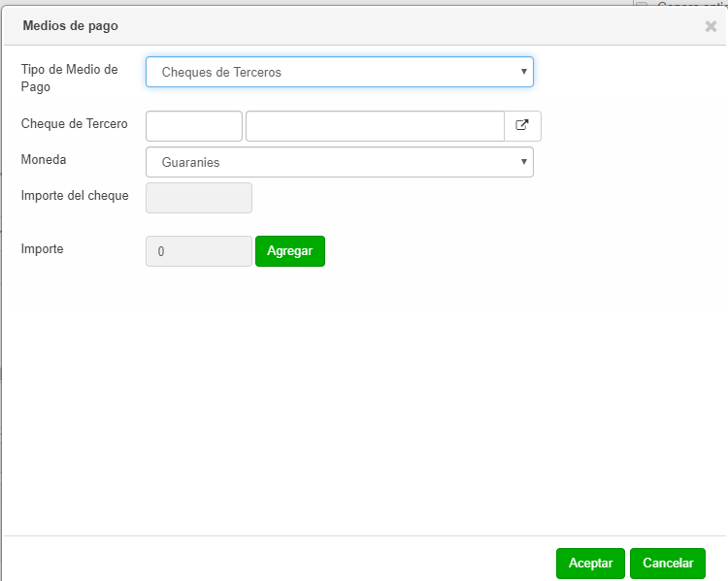728x581 pixels.
Task: Focus the Cheque de Tercero code field
Action: (x=194, y=126)
